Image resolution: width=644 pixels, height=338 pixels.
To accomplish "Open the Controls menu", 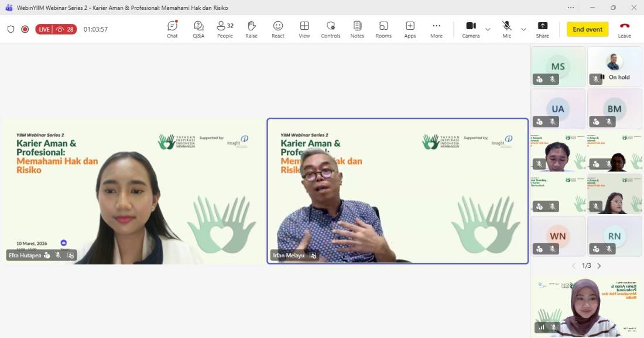I will click(331, 29).
